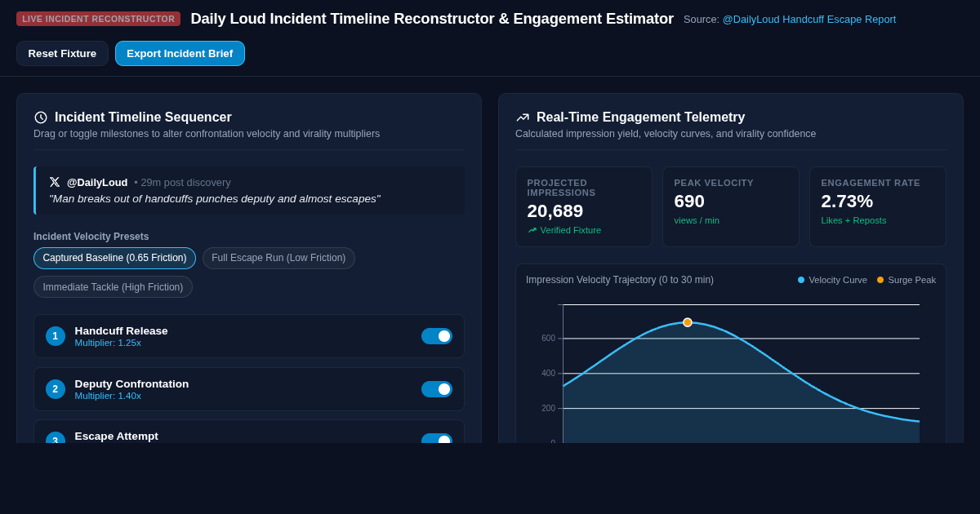Click the 200 y-axis tick label
980x514 pixels.
click(x=548, y=408)
